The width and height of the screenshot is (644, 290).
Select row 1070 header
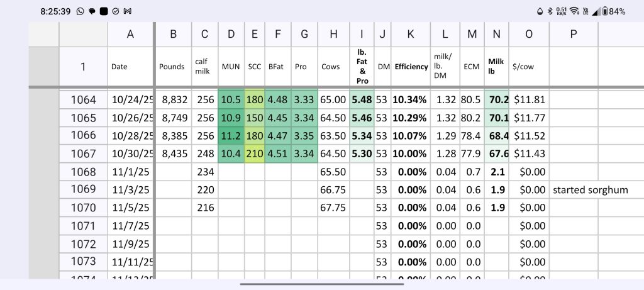tap(83, 207)
